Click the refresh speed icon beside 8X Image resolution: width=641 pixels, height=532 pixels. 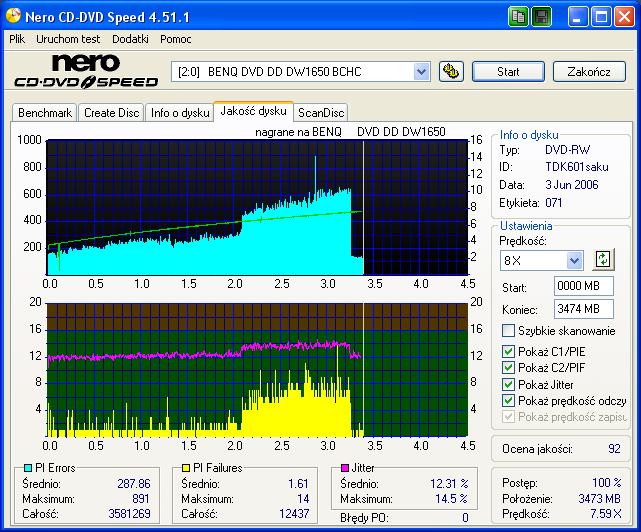[x=603, y=259]
